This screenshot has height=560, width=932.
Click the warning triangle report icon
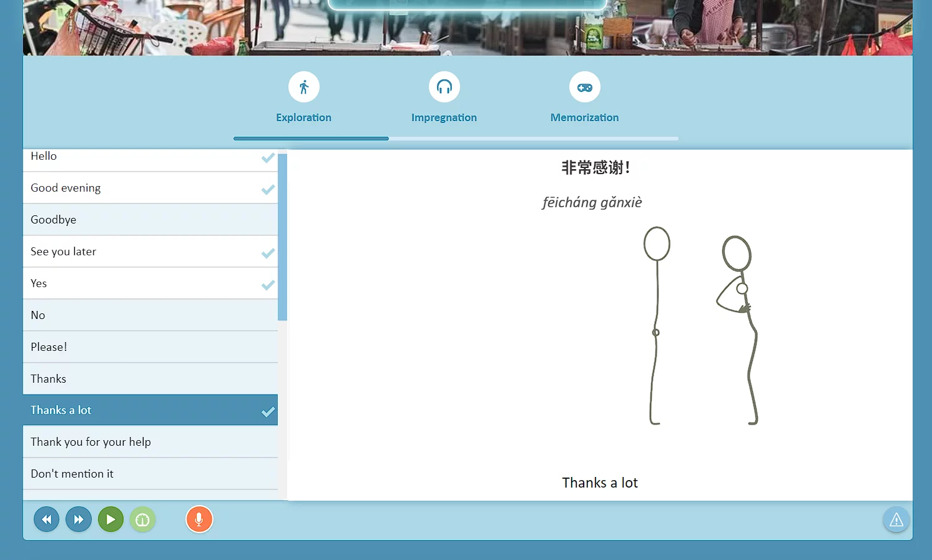(896, 519)
